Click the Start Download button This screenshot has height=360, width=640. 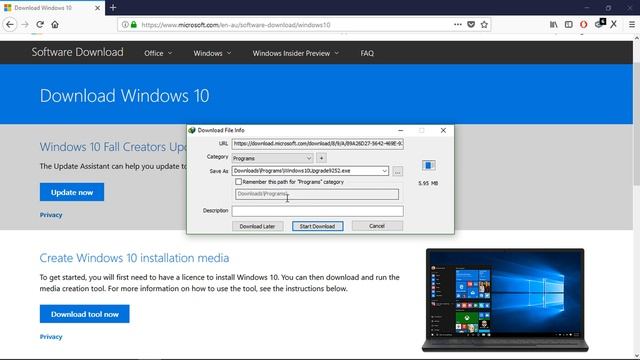point(318,226)
